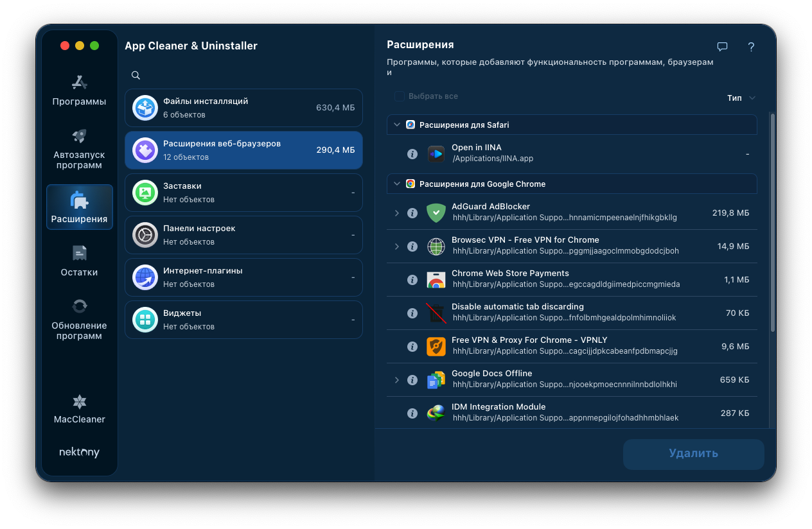Click the Удалить button
This screenshot has width=812, height=529.
pos(693,454)
